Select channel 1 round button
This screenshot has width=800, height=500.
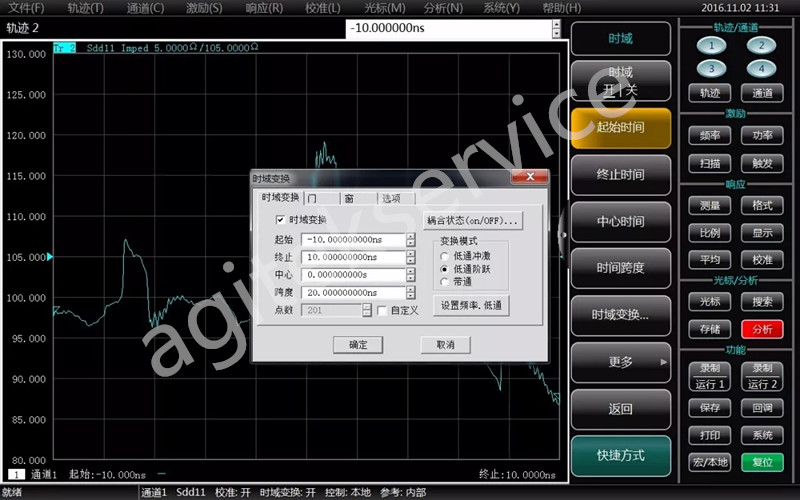711,46
